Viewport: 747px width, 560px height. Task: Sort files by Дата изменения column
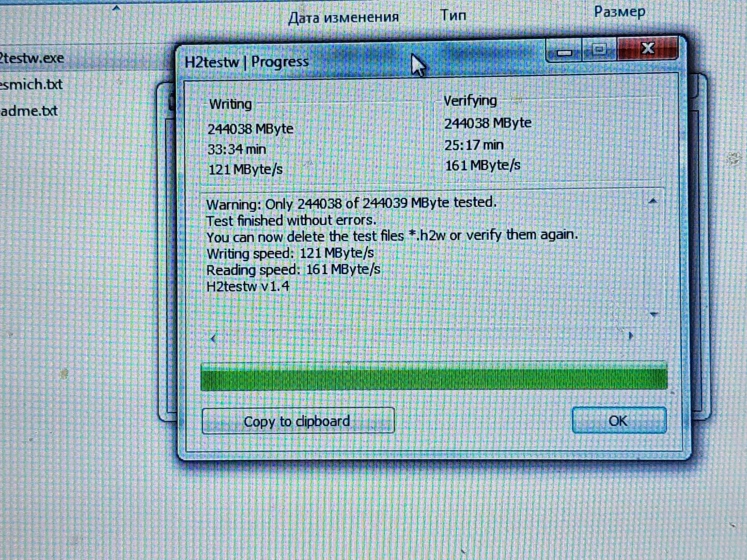[x=343, y=17]
